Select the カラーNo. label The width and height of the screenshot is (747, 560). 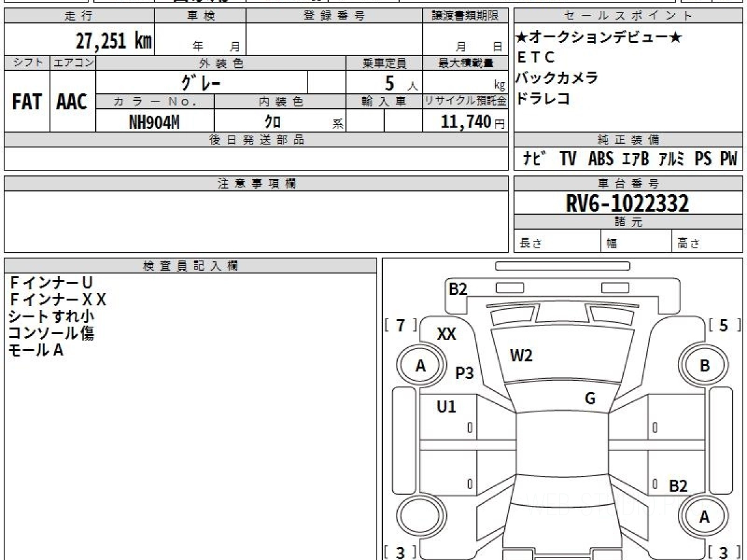pyautogui.click(x=156, y=101)
